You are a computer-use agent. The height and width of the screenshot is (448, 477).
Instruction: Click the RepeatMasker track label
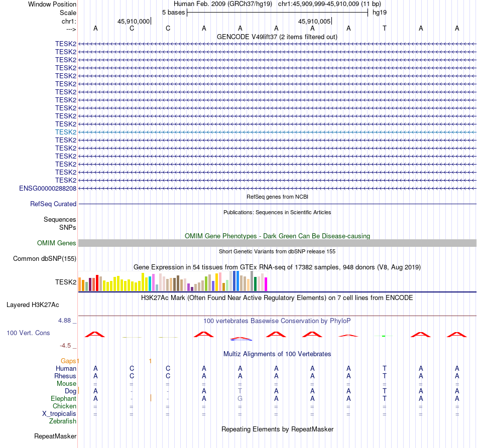pos(55,436)
